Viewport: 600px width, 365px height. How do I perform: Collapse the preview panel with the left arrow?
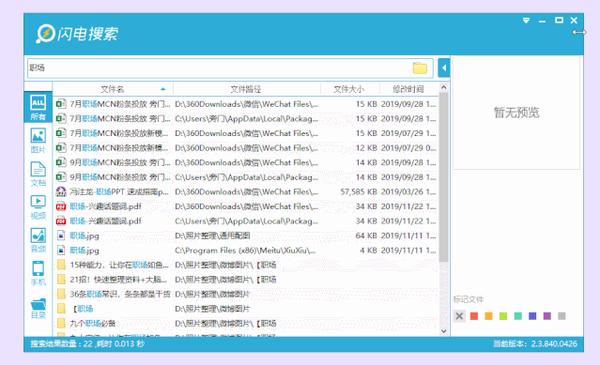tap(444, 68)
